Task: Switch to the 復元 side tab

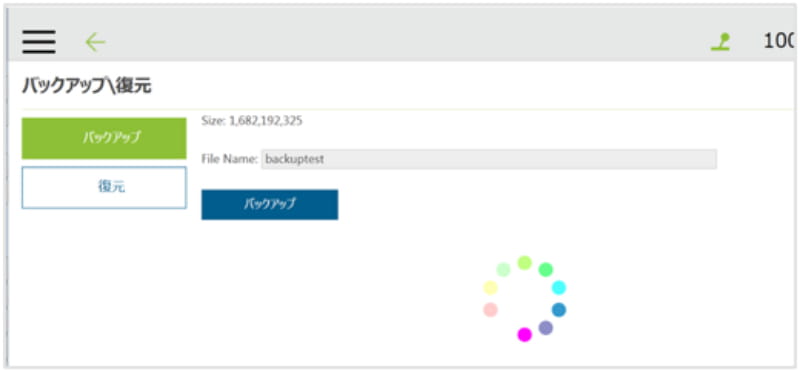Action: (x=104, y=187)
